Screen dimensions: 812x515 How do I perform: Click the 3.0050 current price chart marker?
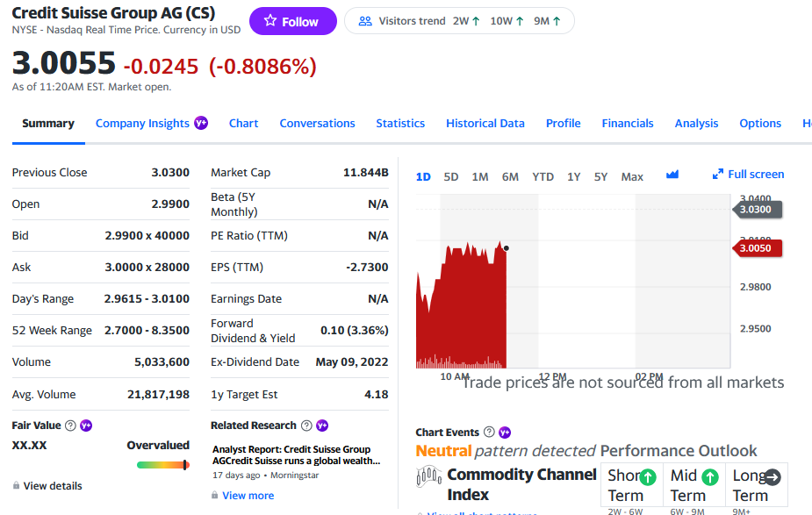click(757, 248)
